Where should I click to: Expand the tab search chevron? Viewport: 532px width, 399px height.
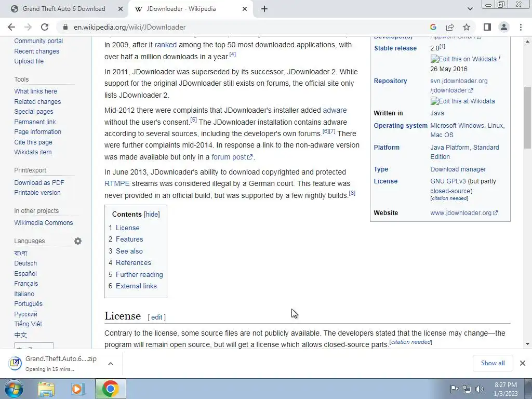pyautogui.click(x=470, y=9)
